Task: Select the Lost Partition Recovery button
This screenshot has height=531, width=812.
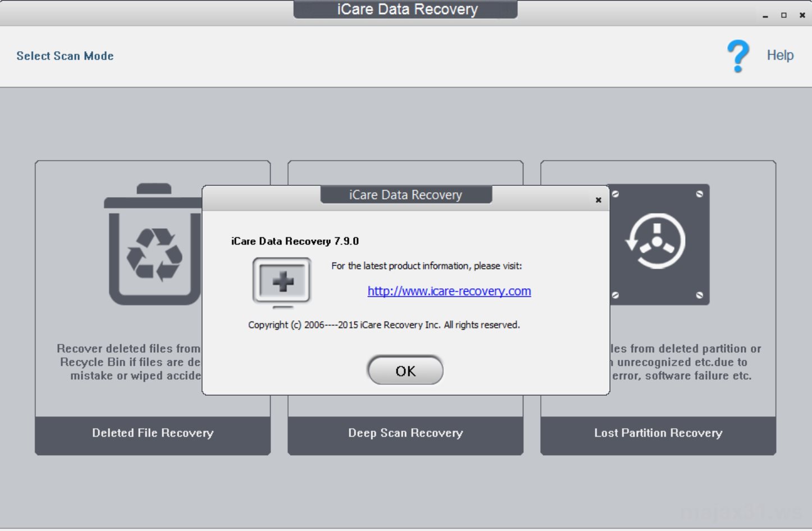Action: click(658, 435)
